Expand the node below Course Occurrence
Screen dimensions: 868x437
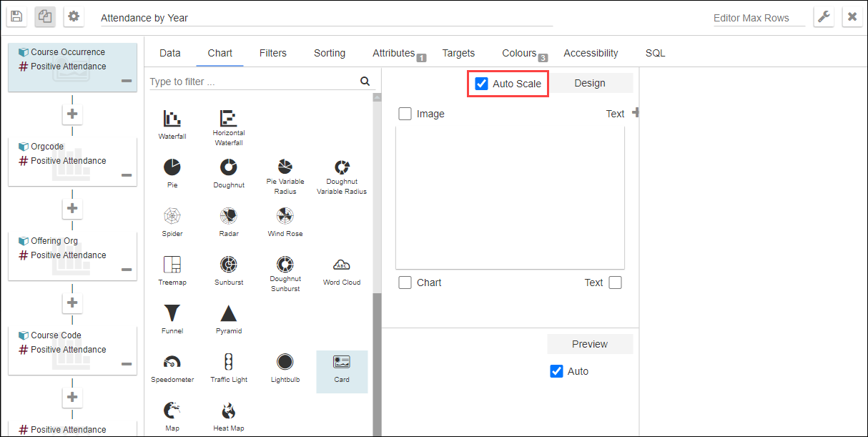click(x=71, y=113)
